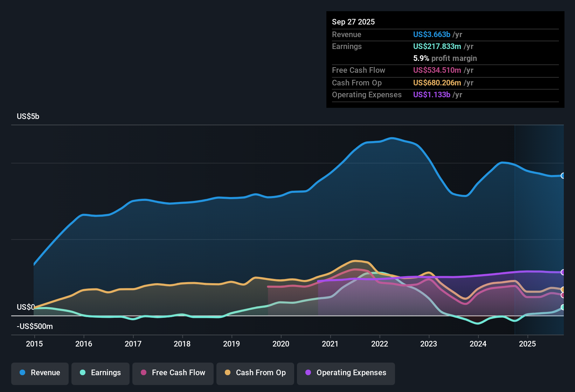Click the 2025 x-axis label

pos(527,344)
